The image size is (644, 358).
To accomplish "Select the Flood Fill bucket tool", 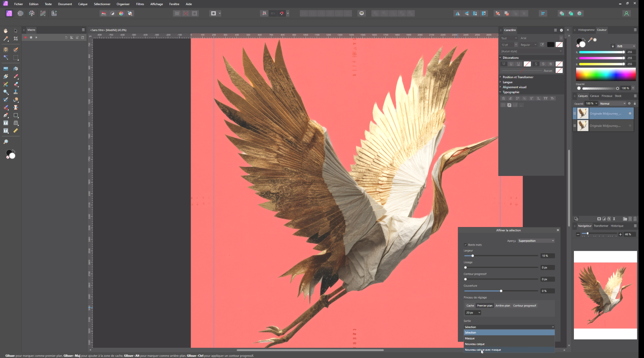I will point(16,69).
